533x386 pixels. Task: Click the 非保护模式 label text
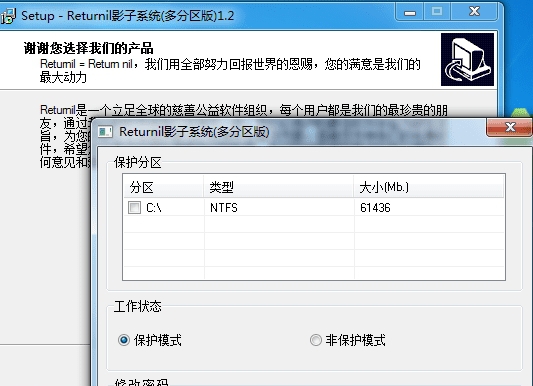356,340
